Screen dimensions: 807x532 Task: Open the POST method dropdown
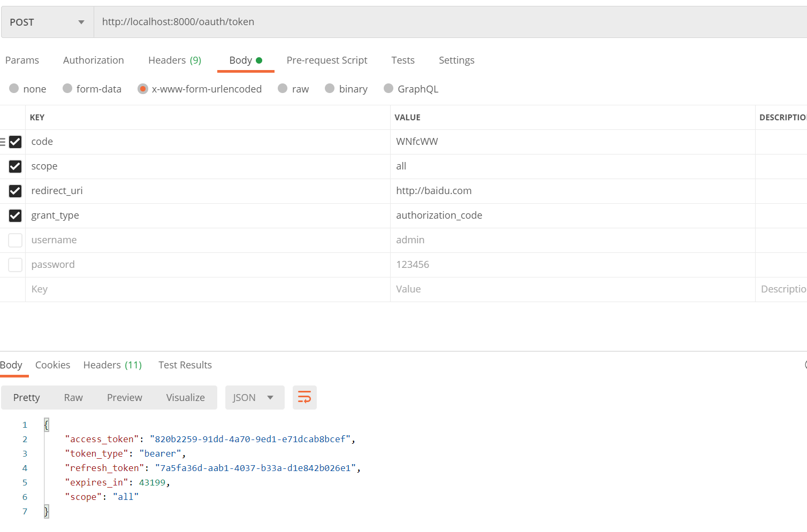47,22
